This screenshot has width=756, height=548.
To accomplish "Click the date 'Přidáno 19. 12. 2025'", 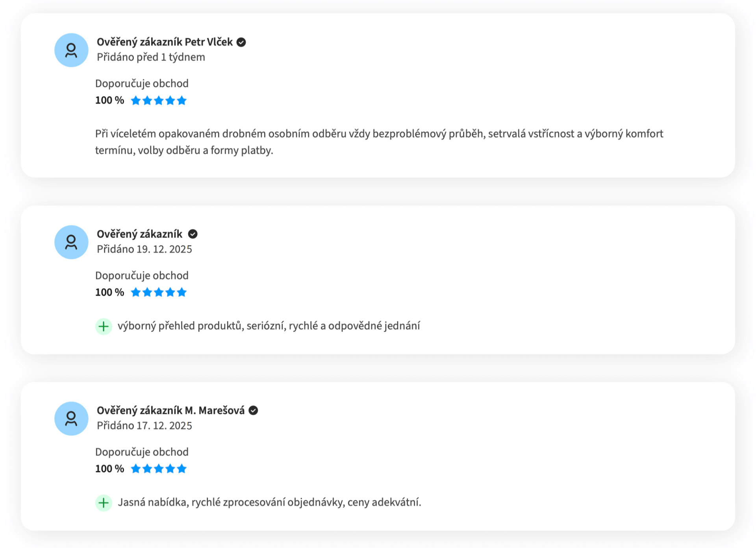I will 144,249.
